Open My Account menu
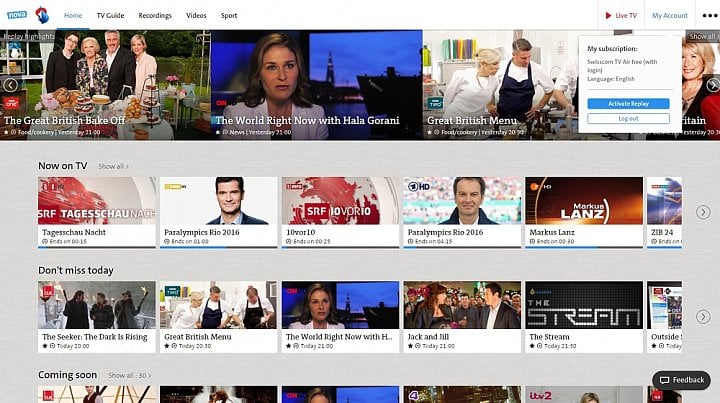The width and height of the screenshot is (720, 403). pyautogui.click(x=670, y=16)
